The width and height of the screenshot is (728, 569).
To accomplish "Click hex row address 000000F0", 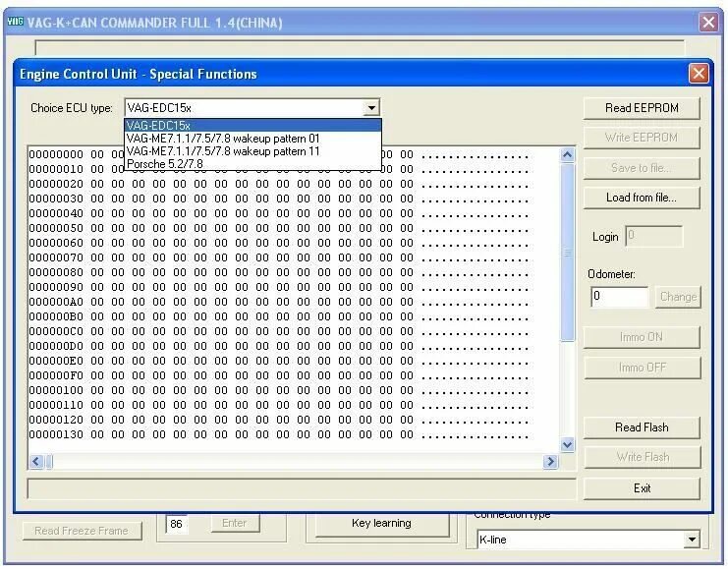I will pyautogui.click(x=56, y=375).
